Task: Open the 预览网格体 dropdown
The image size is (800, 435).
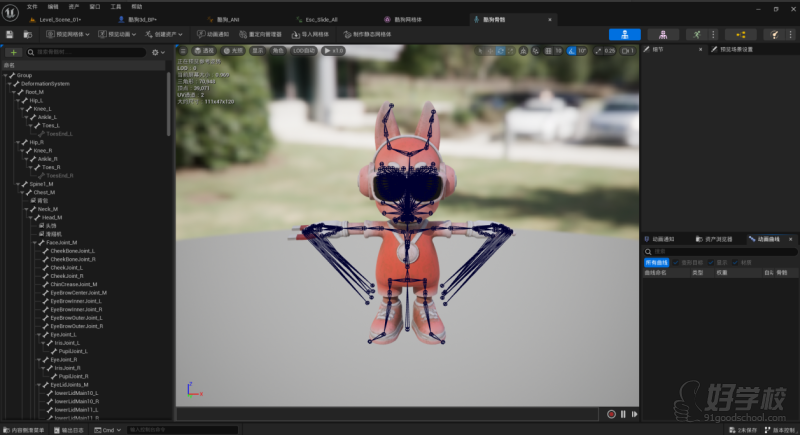Action: 66,34
